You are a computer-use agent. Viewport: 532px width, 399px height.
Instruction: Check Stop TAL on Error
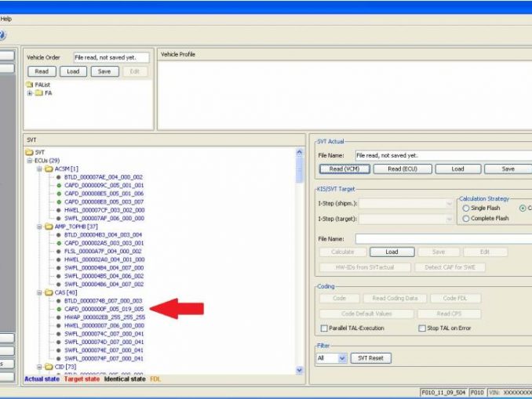[x=422, y=328]
